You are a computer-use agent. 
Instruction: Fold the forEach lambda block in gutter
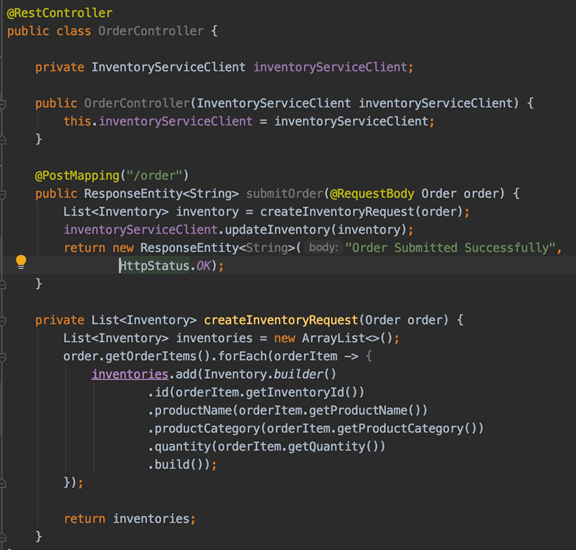point(3,357)
